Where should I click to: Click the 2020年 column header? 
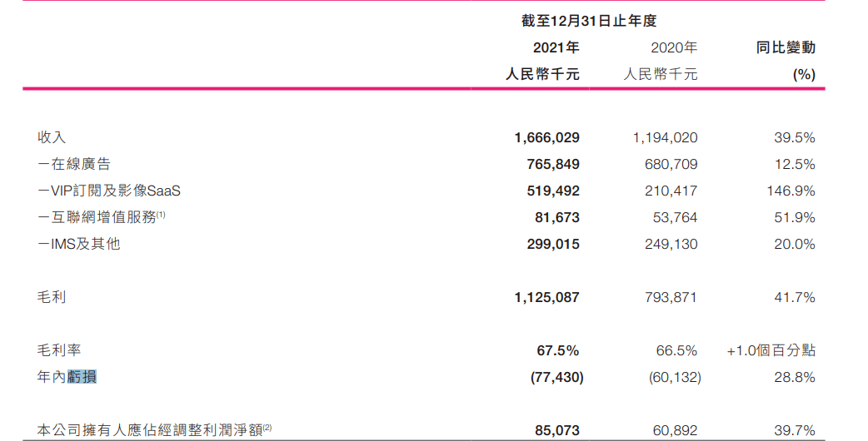point(673,47)
